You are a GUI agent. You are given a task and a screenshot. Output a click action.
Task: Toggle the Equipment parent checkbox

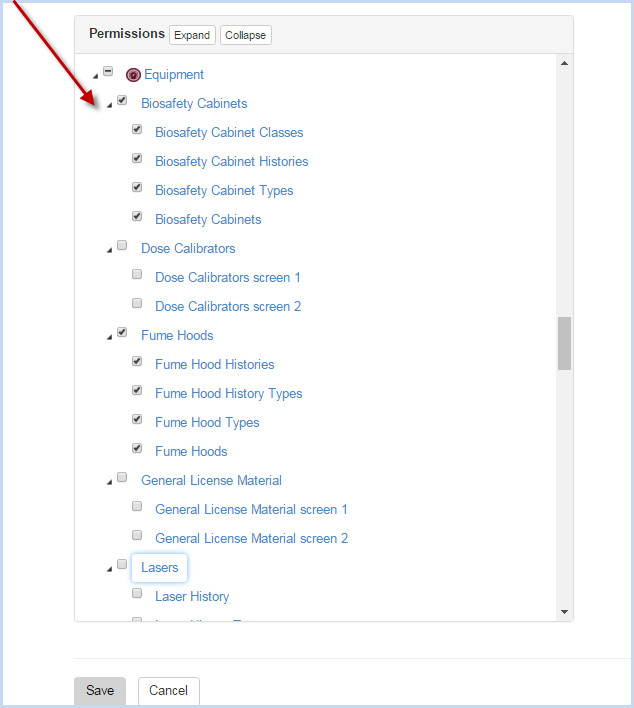108,73
